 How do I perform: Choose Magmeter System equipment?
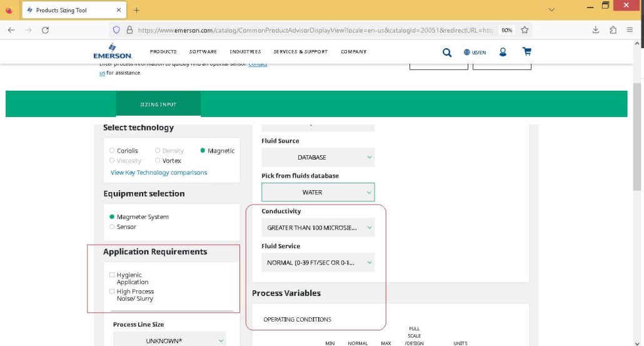(x=112, y=216)
